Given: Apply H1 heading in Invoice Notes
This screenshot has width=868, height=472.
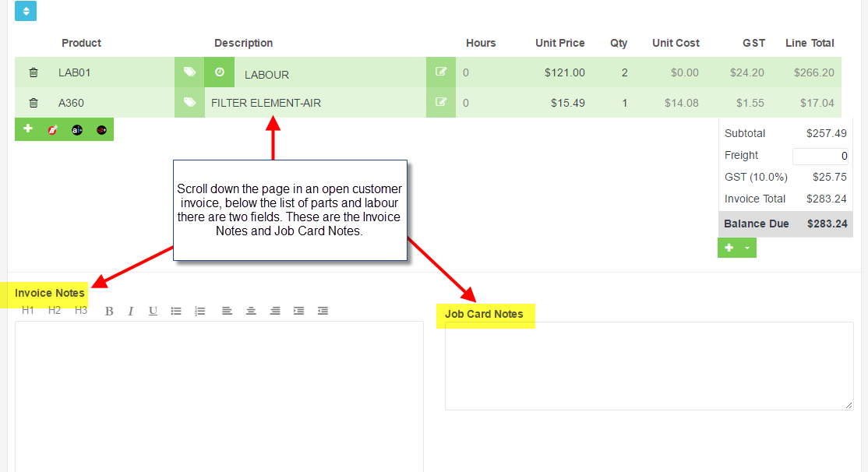Looking at the screenshot, I should tap(28, 311).
